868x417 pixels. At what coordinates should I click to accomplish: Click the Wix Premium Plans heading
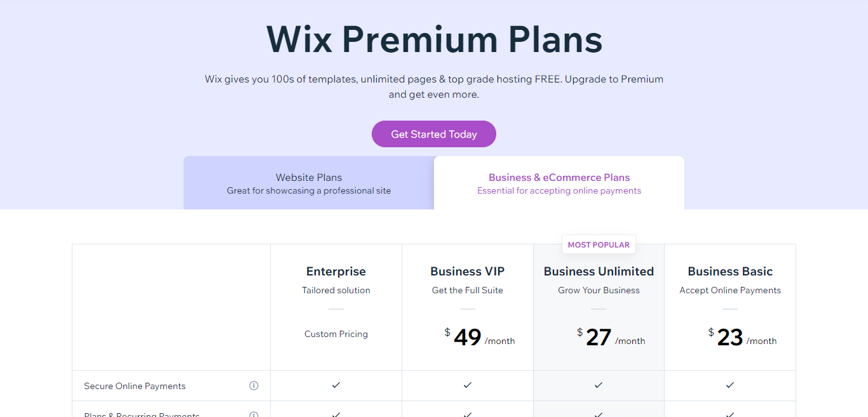(434, 39)
